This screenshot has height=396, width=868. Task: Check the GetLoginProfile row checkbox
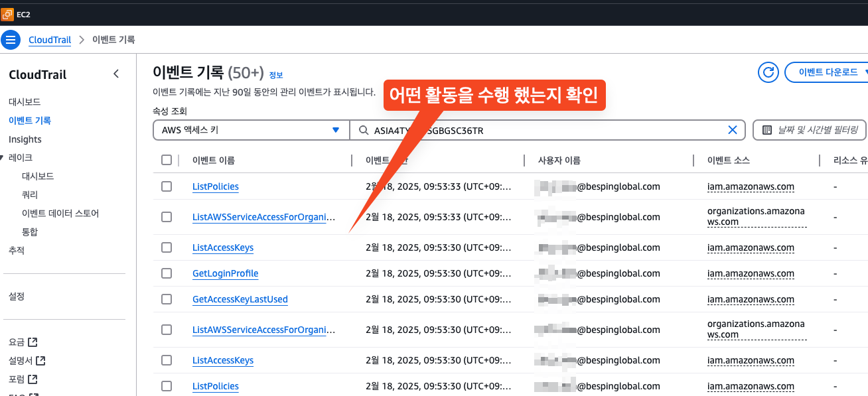click(167, 273)
